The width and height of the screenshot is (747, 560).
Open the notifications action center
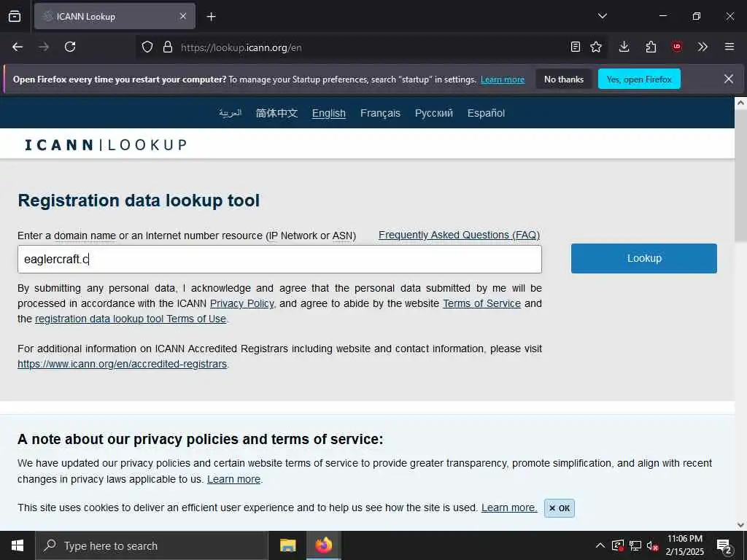[x=724, y=546]
